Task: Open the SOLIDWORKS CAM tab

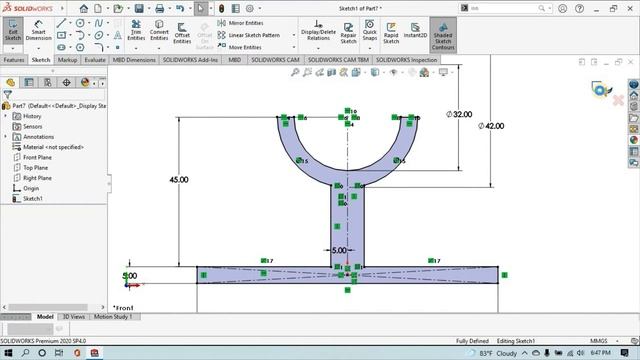Action: coord(275,60)
